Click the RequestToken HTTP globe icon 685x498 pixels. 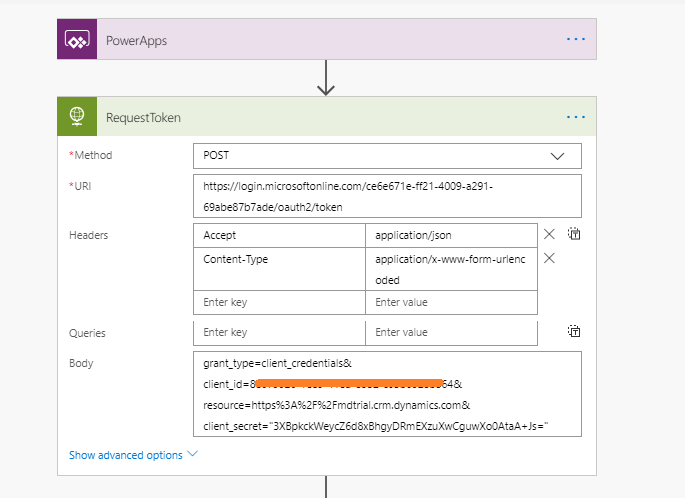[x=77, y=116]
